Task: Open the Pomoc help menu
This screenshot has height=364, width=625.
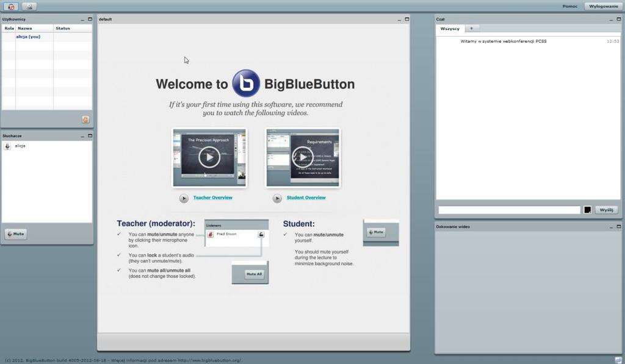Action: pyautogui.click(x=570, y=6)
